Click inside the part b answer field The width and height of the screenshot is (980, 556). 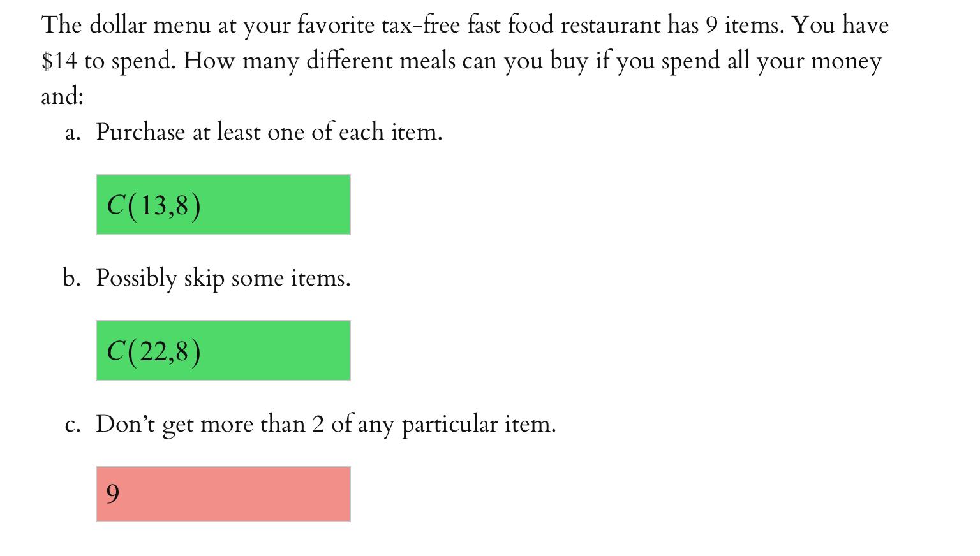tap(223, 350)
